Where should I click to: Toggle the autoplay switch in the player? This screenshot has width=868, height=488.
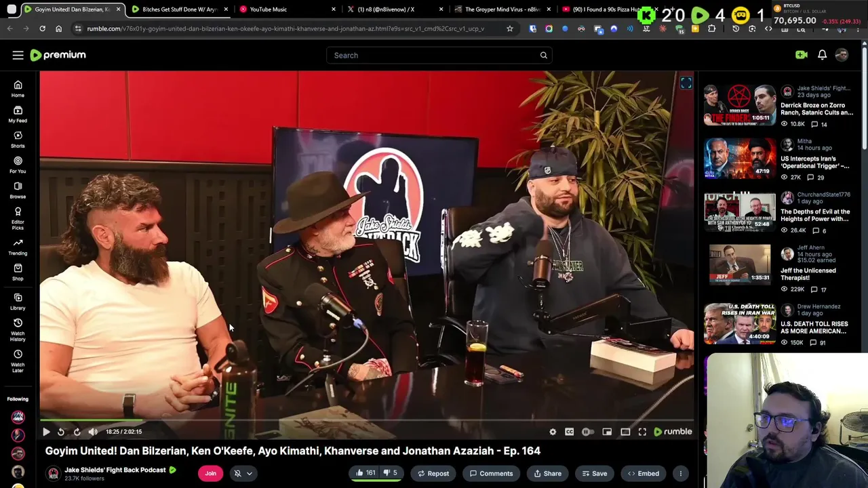coord(587,432)
